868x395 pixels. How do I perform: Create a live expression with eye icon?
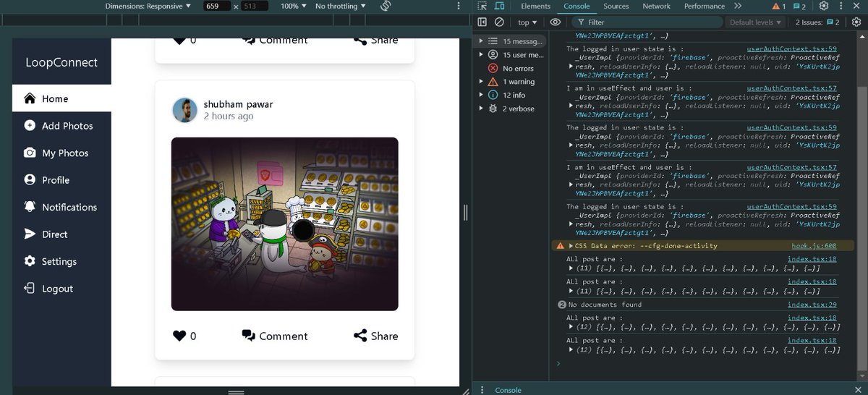click(556, 22)
